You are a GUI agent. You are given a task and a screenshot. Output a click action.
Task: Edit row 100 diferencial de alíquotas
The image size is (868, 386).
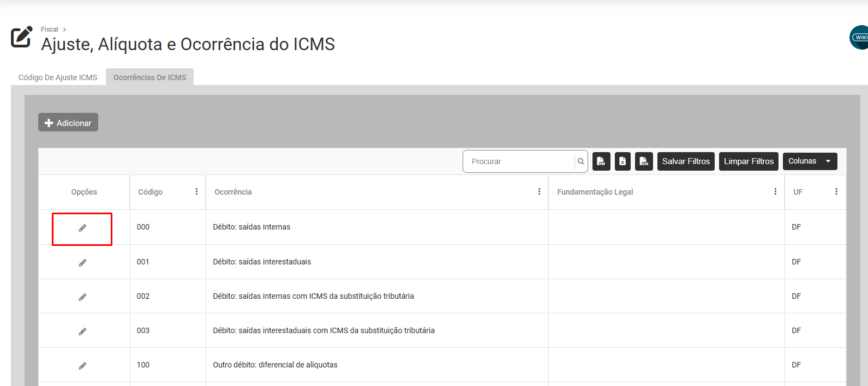[82, 366]
